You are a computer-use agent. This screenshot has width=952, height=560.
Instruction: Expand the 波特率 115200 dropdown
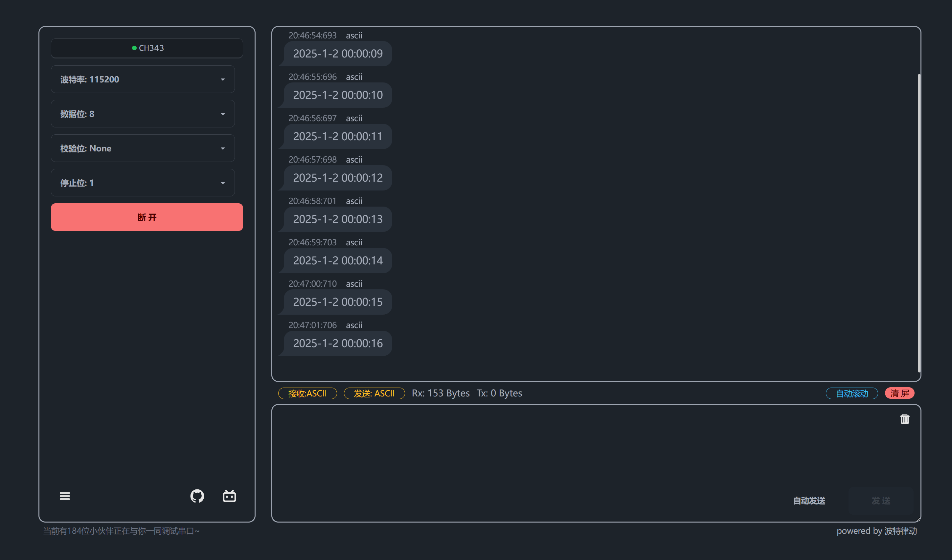click(143, 79)
